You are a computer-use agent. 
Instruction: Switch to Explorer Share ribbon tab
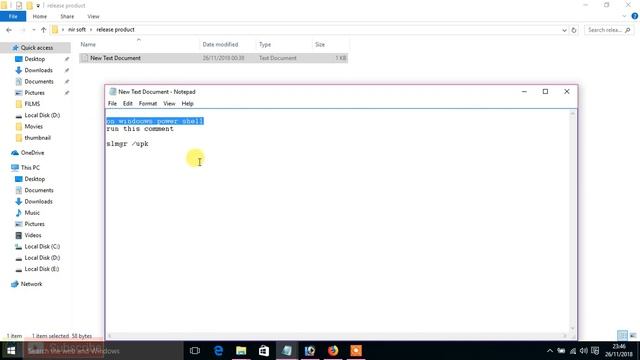click(67, 16)
